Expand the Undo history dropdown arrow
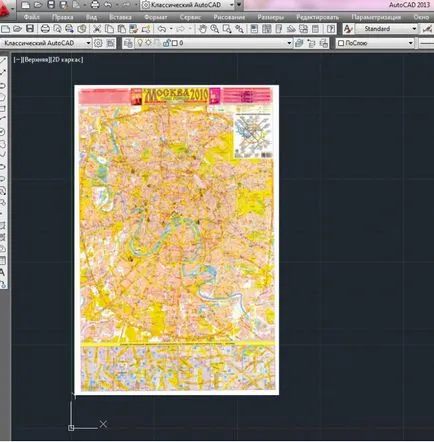Image resolution: width=434 pixels, height=442 pixels. (x=171, y=29)
